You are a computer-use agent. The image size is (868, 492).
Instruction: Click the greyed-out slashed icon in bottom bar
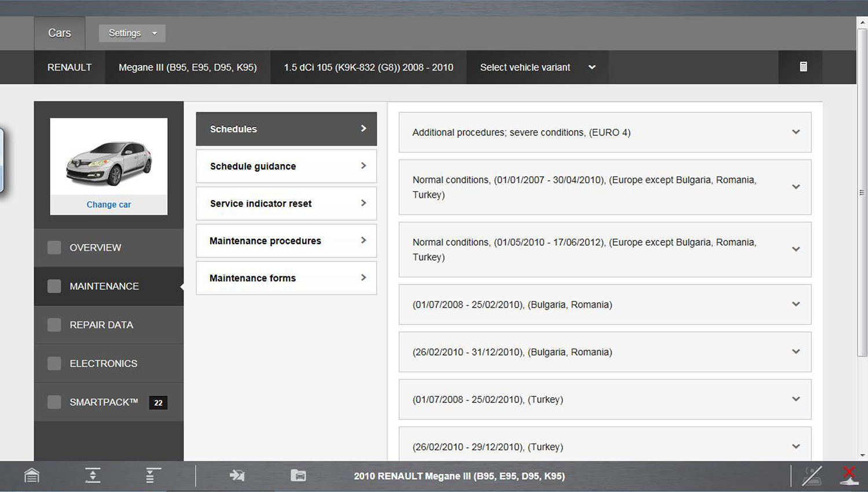[811, 476]
